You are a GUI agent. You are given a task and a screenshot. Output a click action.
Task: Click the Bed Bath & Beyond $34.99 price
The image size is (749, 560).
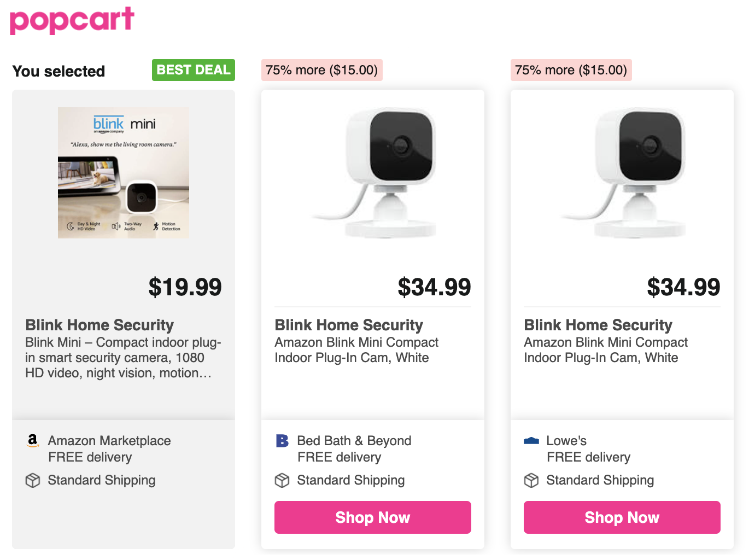click(x=434, y=287)
